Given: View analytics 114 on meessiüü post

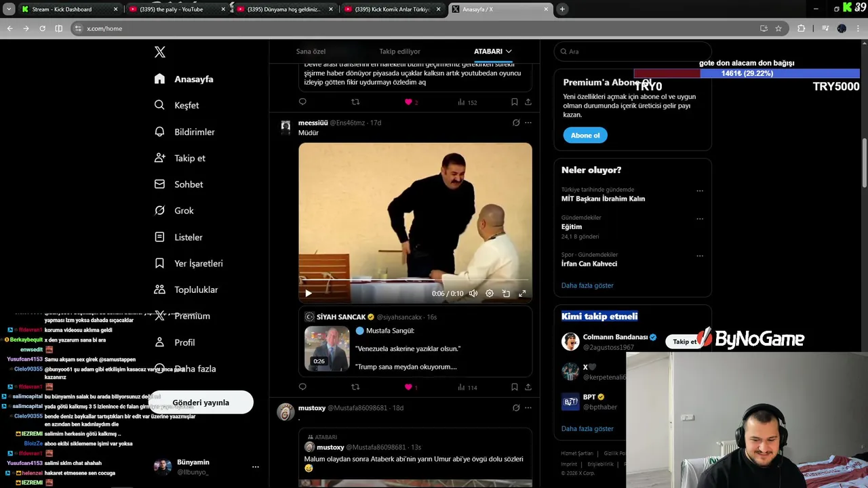Looking at the screenshot, I should tap(467, 387).
